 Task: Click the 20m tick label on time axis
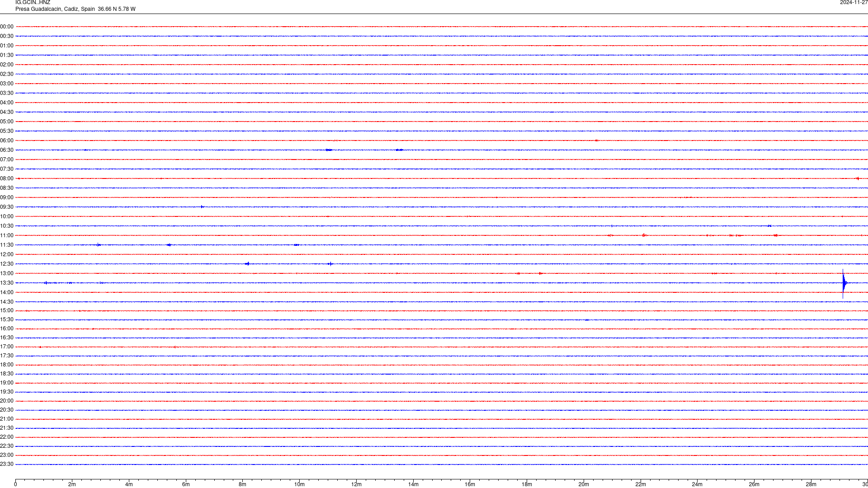pos(584,484)
